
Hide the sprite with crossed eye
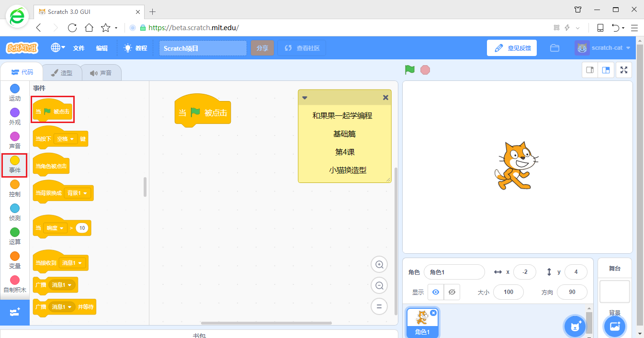(452, 292)
